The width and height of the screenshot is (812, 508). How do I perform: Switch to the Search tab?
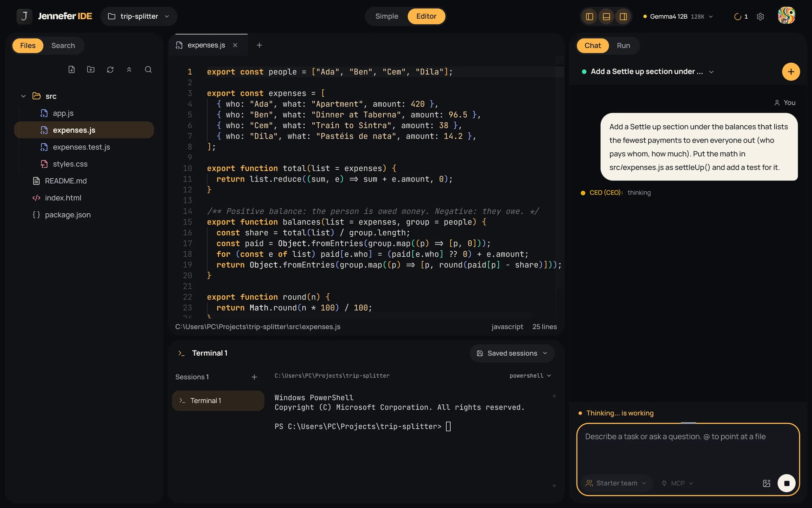[x=63, y=45]
